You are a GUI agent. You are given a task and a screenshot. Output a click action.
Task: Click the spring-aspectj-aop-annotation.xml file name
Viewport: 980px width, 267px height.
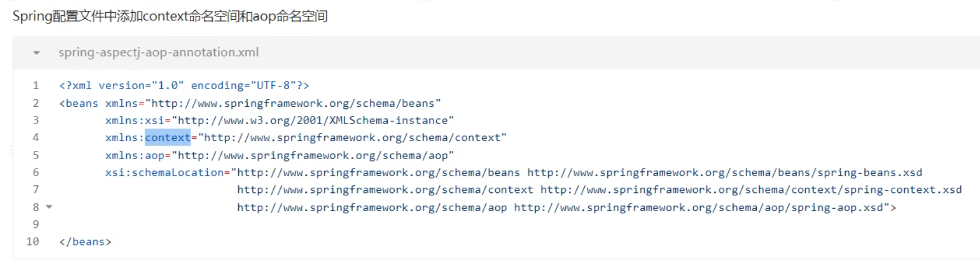(x=158, y=52)
